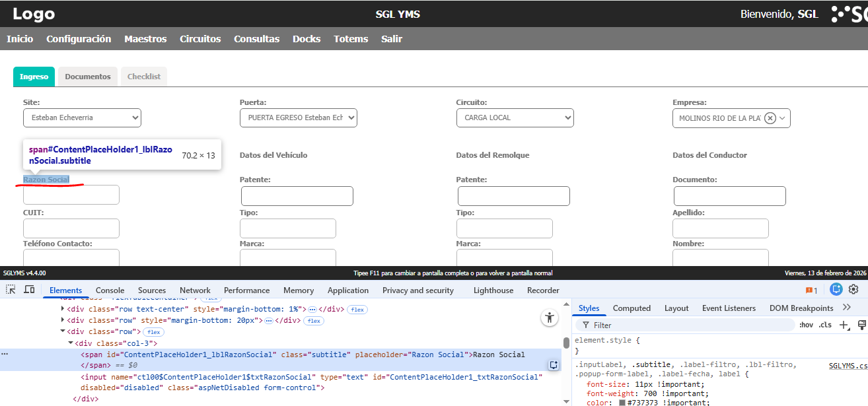868x406 pixels.
Task: Open the Consultas menu
Action: pyautogui.click(x=257, y=39)
